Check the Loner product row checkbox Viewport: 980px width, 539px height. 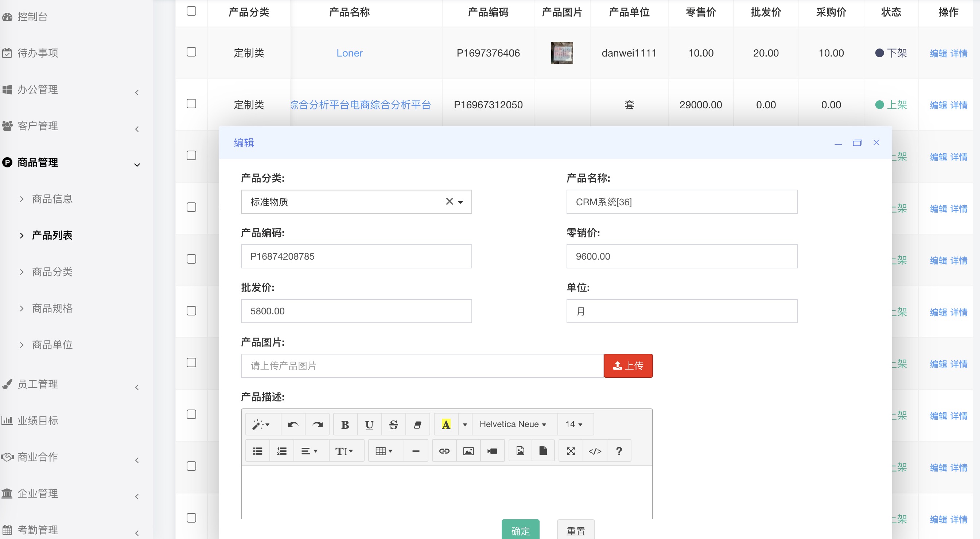(x=191, y=52)
